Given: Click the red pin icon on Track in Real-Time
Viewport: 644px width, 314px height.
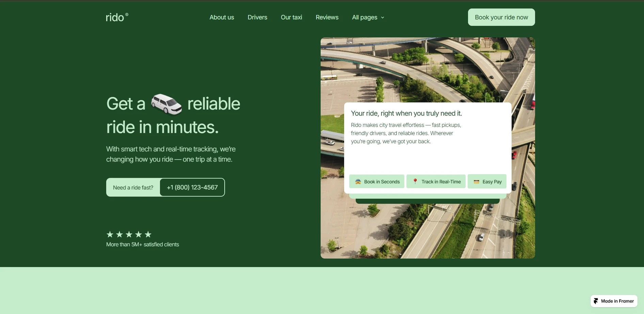Looking at the screenshot, I should (415, 181).
